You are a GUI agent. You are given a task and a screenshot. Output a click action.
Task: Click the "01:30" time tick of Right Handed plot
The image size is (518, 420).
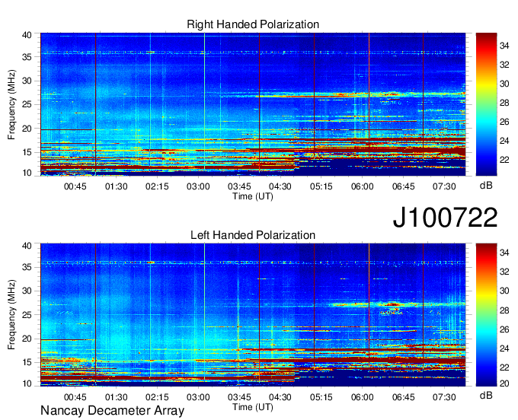[x=117, y=186]
